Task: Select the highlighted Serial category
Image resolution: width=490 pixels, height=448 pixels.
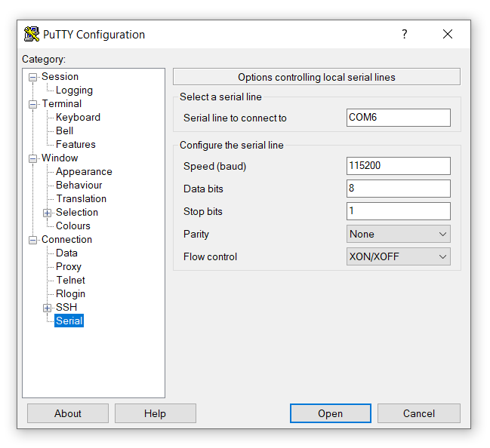Action: [x=69, y=321]
